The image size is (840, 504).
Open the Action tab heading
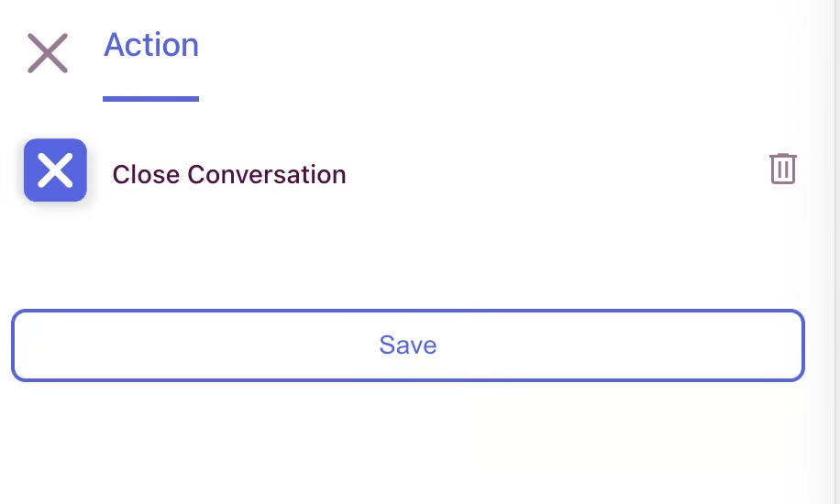coord(151,45)
